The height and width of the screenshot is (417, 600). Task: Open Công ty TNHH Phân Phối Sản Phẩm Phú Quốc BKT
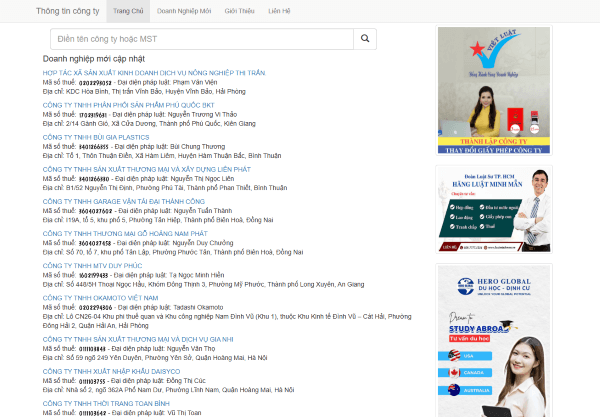128,104
